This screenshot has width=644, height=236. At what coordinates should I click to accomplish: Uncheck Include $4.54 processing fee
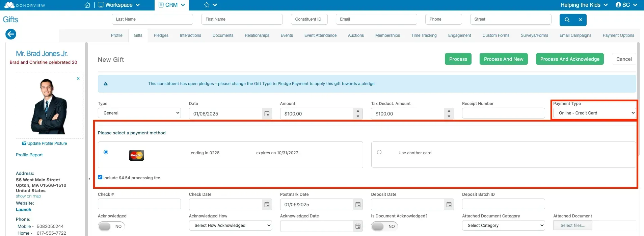pyautogui.click(x=100, y=177)
